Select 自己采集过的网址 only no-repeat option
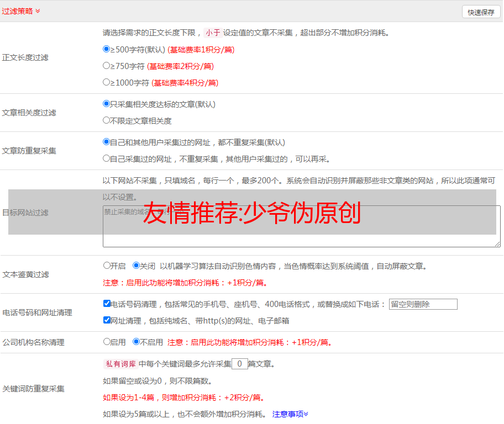The width and height of the screenshot is (504, 424). [107, 158]
